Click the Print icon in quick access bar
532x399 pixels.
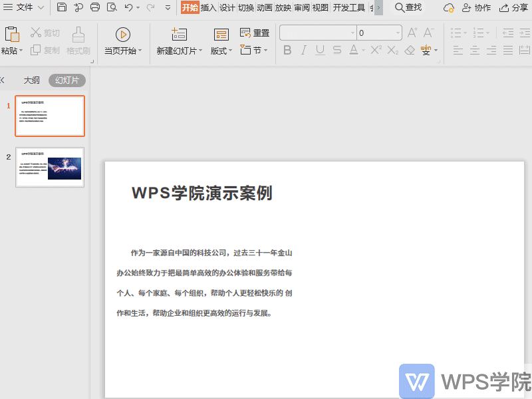(95, 7)
